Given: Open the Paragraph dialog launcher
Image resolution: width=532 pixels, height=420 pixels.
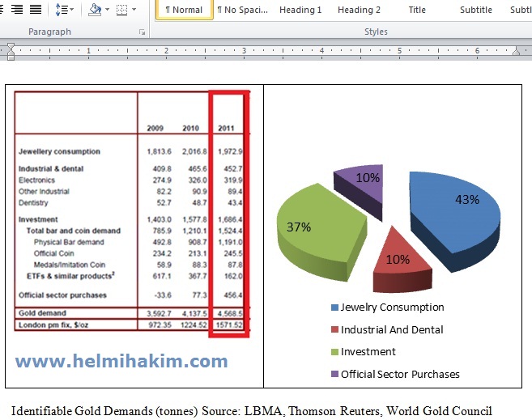Looking at the screenshot, I should (142, 32).
